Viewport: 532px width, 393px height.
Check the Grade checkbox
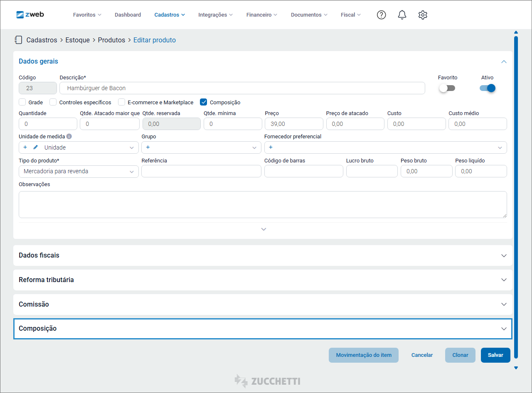click(22, 102)
